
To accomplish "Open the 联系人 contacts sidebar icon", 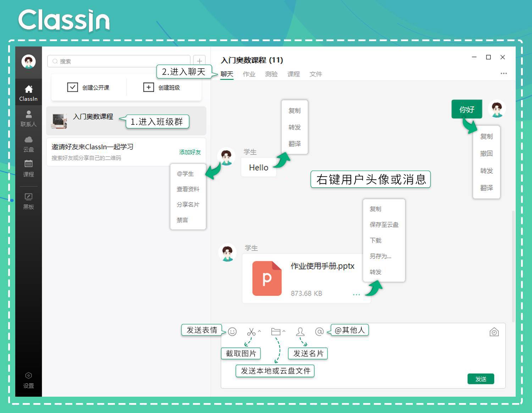I will 28,119.
